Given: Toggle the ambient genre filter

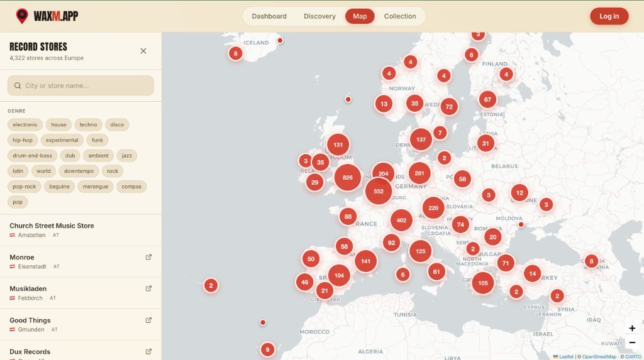Looking at the screenshot, I should click(99, 156).
